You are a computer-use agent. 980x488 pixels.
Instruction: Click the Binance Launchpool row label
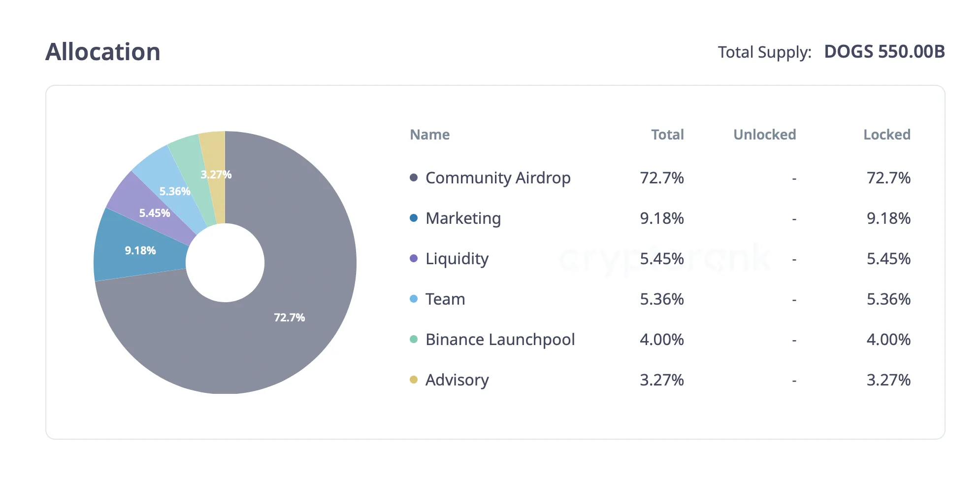click(x=500, y=339)
